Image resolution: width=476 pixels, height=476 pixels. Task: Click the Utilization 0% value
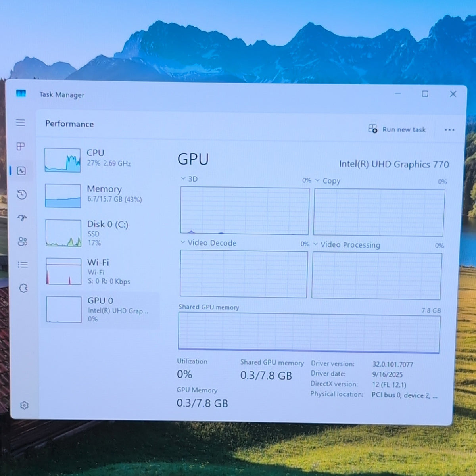click(184, 374)
